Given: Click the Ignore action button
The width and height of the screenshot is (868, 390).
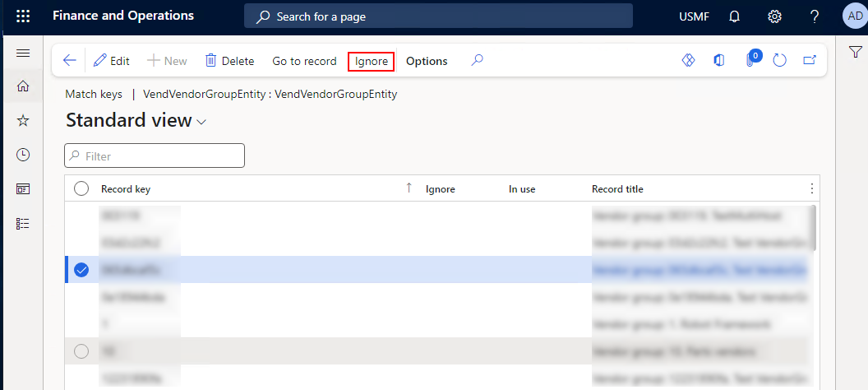Looking at the screenshot, I should (x=372, y=61).
